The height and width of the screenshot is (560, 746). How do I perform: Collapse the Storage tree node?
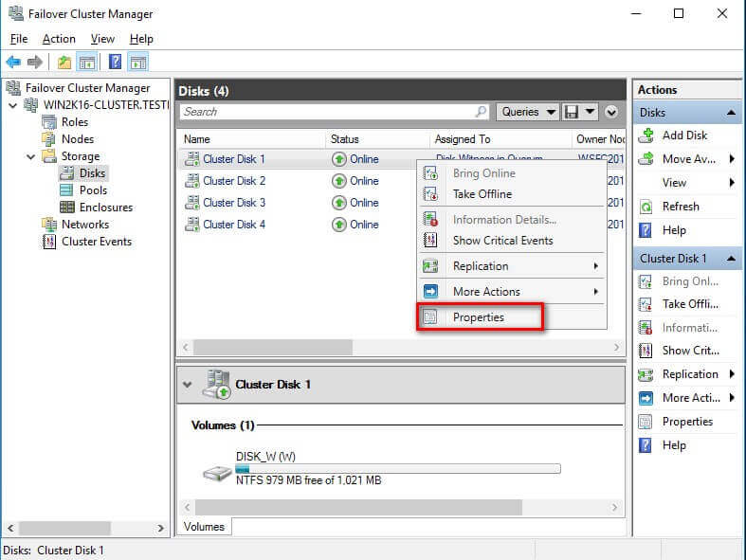[x=30, y=156]
